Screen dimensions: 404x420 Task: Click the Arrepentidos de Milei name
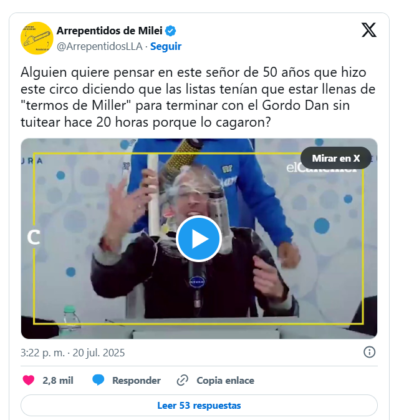click(x=109, y=31)
